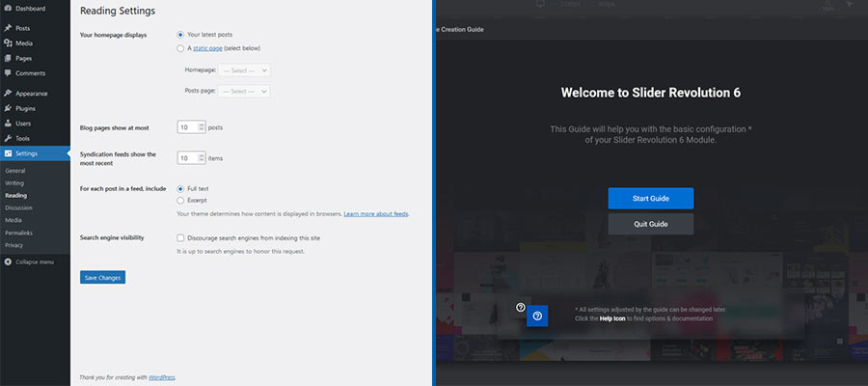Click the blue Help icon button
This screenshot has width=868, height=386.
537,316
